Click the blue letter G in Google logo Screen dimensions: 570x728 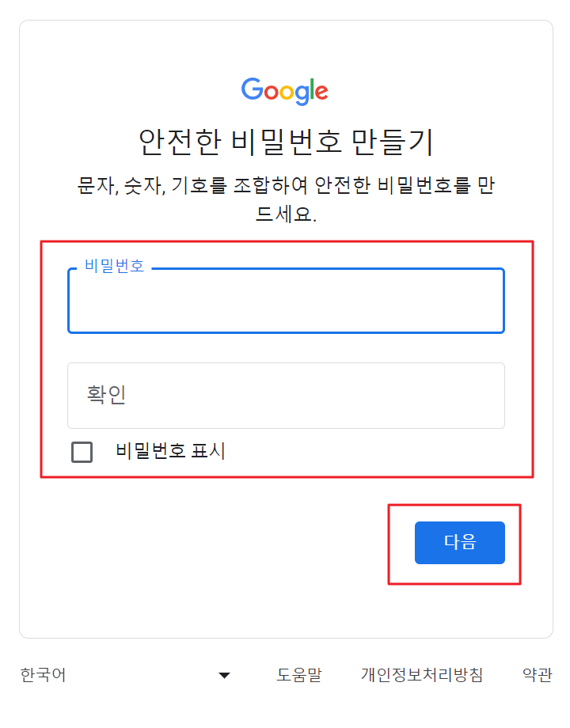[x=252, y=91]
